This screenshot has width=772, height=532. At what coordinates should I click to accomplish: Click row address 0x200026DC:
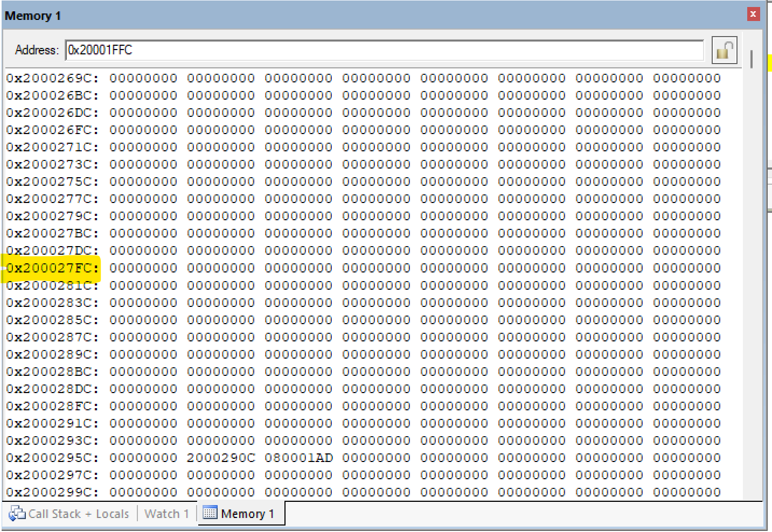click(53, 113)
